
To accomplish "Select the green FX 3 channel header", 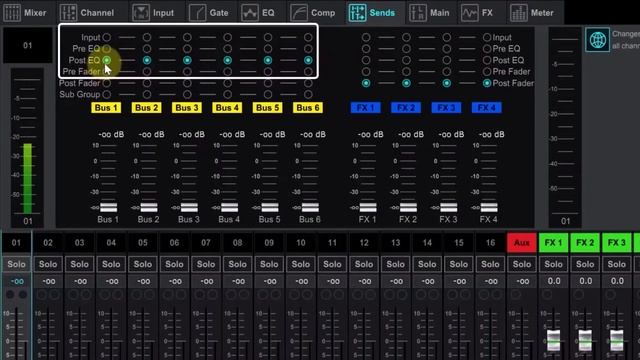I will [x=616, y=243].
